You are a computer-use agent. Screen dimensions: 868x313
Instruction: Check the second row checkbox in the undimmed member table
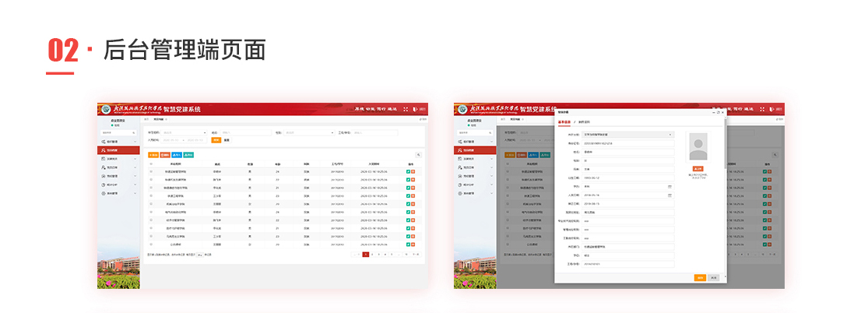coord(151,181)
